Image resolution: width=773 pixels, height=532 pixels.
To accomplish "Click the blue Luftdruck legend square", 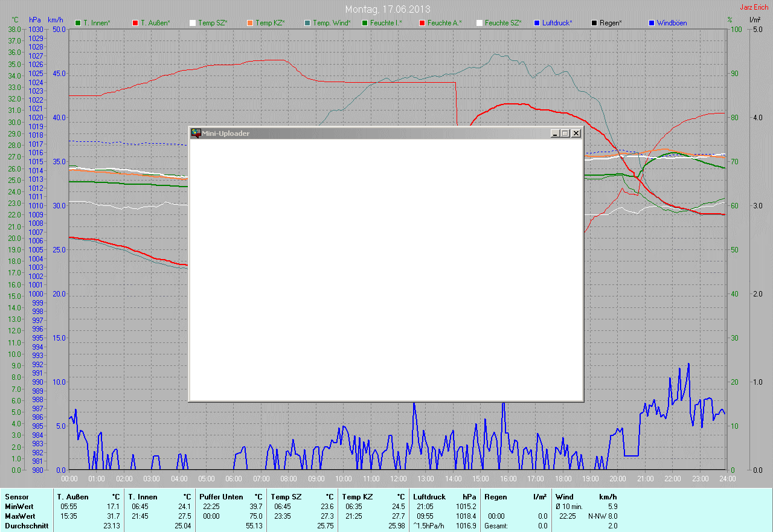I will click(x=537, y=23).
